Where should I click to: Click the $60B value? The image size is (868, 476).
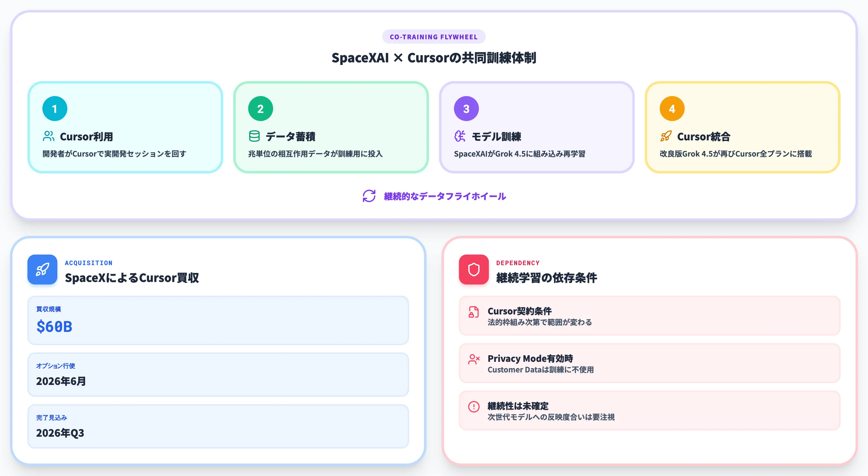54,326
